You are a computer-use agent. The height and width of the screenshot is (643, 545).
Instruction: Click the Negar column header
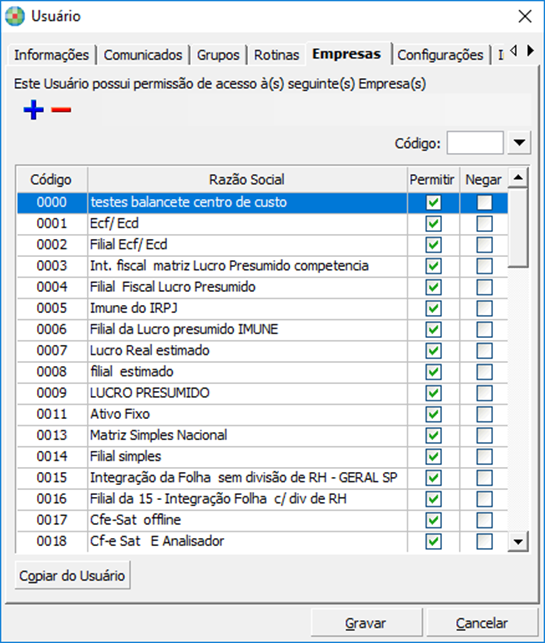click(x=483, y=180)
